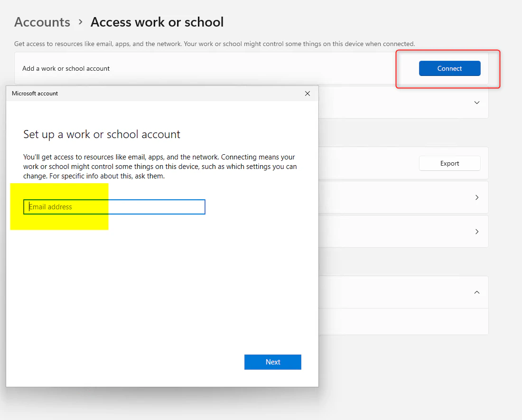Close the Microsoft account dialog

point(308,93)
